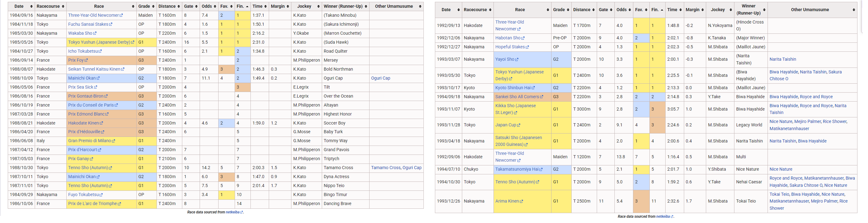
Task: Open Sakura Chitose O link in 1993/05/30 row
Action: pos(806,76)
